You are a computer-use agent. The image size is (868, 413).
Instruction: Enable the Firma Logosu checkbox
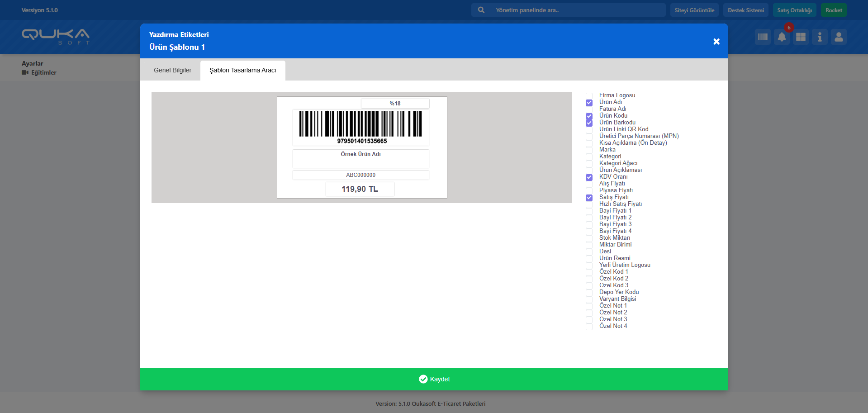tap(589, 96)
